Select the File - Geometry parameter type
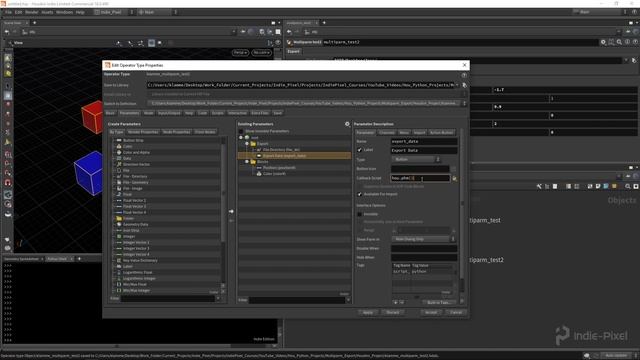The height and width of the screenshot is (360, 640). pyautogui.click(x=136, y=182)
